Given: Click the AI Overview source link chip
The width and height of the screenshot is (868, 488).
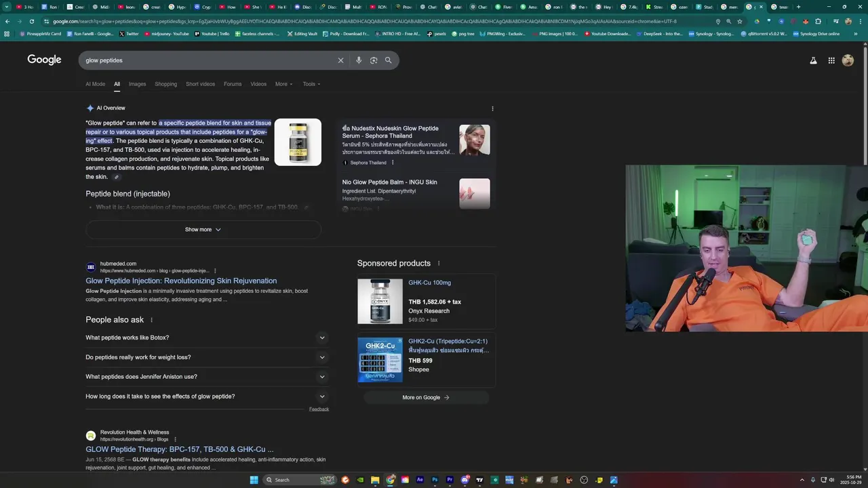Looking at the screenshot, I should pyautogui.click(x=116, y=177).
